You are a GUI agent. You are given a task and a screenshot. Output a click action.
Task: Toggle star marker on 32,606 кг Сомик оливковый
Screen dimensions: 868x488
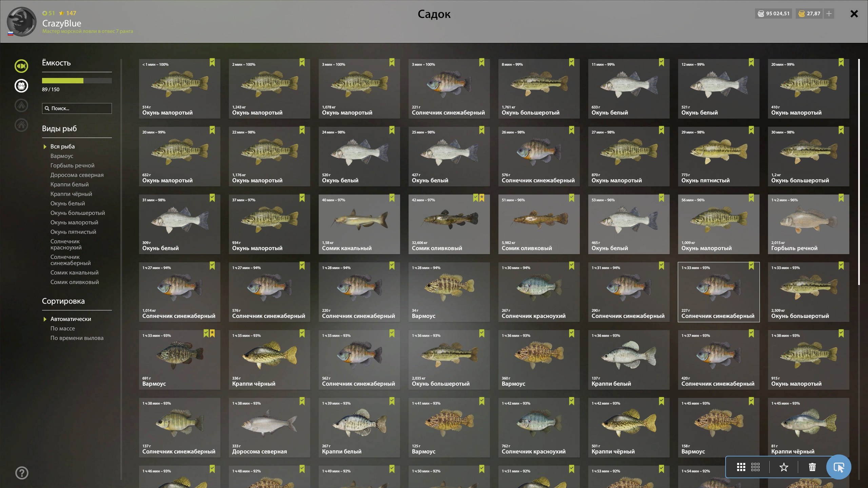(x=482, y=198)
